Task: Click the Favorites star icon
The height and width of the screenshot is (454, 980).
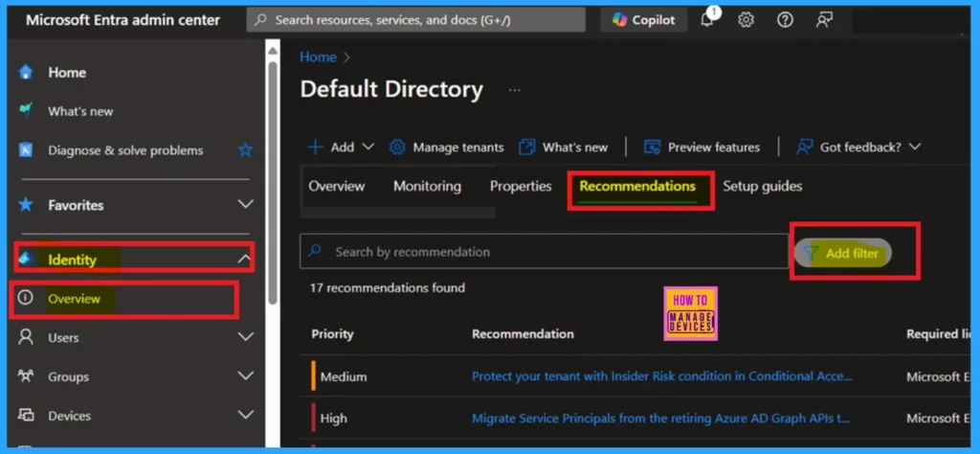Action: [26, 204]
